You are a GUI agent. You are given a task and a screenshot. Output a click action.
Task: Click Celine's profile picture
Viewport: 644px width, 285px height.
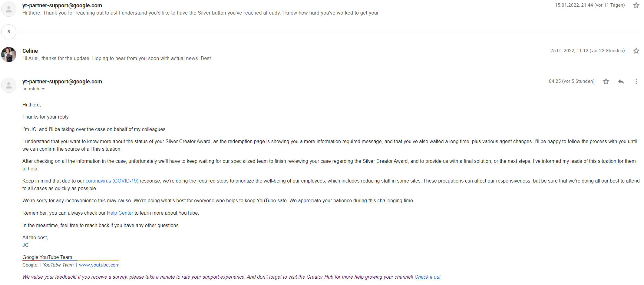click(x=9, y=55)
